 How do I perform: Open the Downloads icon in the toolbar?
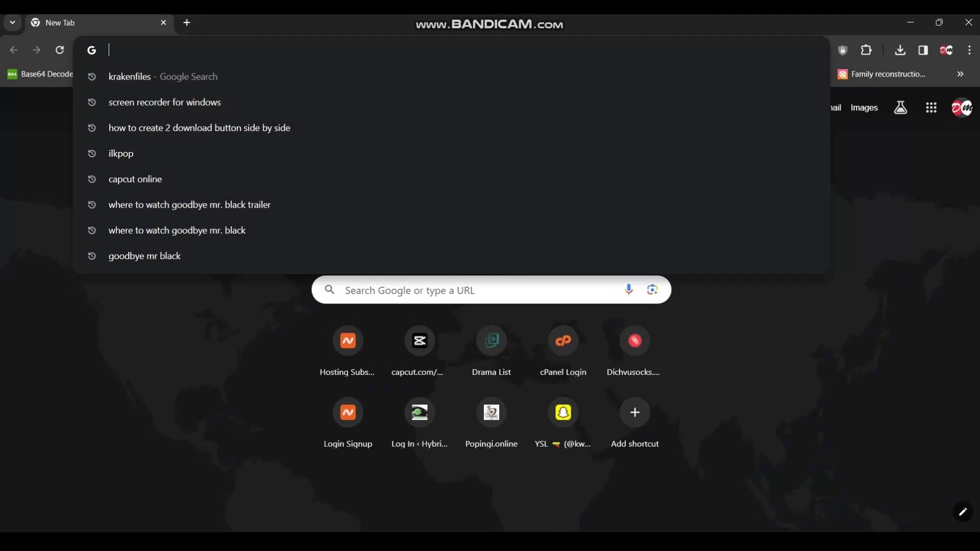point(900,50)
